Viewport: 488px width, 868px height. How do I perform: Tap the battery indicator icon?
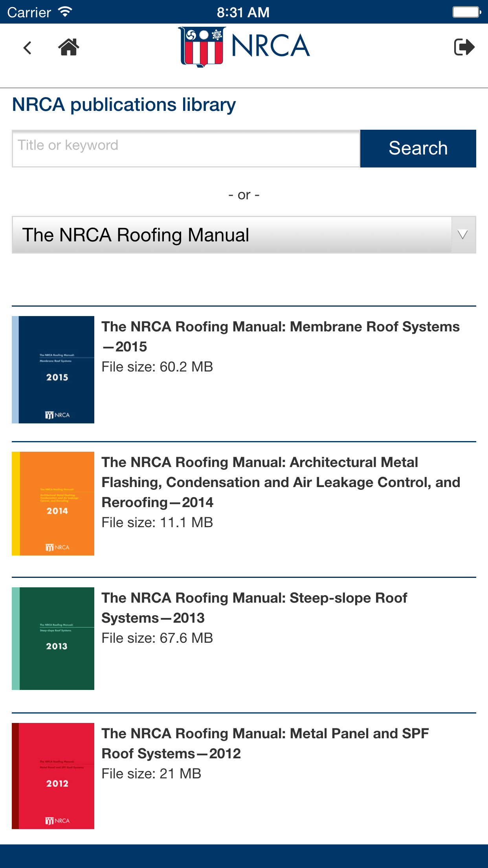coord(467,12)
